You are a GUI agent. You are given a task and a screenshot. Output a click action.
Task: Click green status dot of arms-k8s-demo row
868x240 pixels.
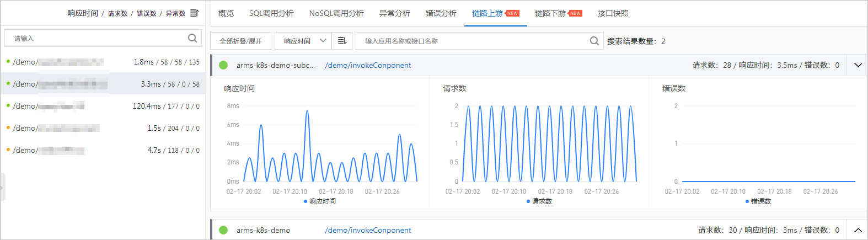click(223, 230)
